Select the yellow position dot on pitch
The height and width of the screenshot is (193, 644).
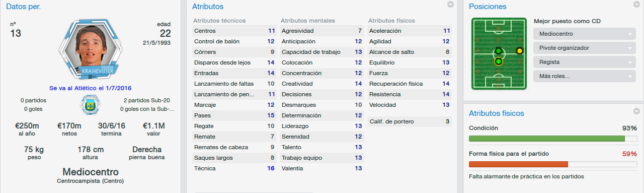tap(519, 51)
